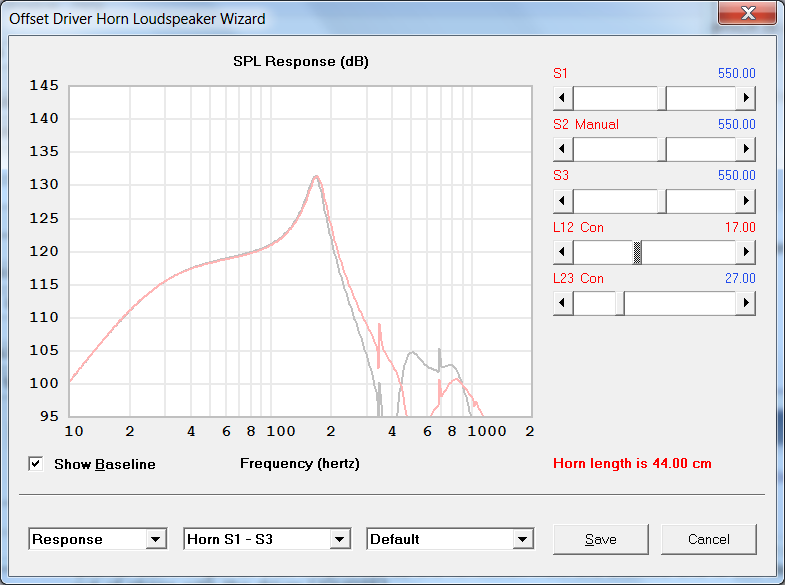Click the S3 slider left arrow
785x585 pixels.
tap(563, 201)
